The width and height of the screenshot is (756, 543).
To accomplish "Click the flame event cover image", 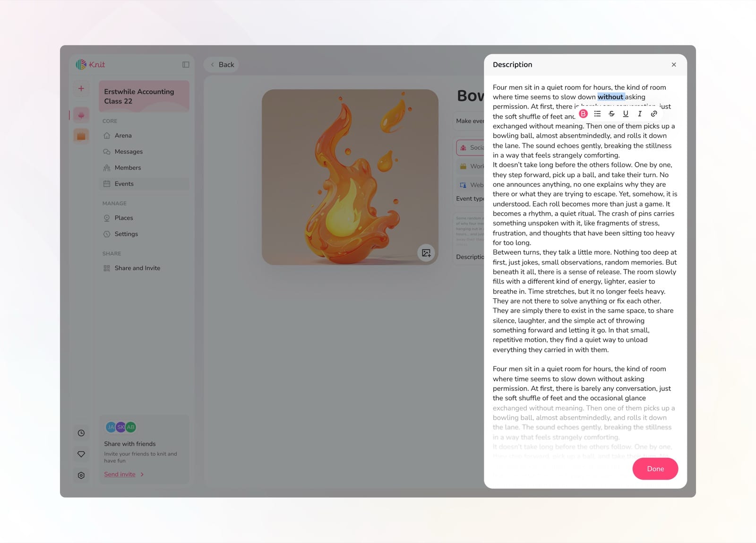I will (x=350, y=177).
